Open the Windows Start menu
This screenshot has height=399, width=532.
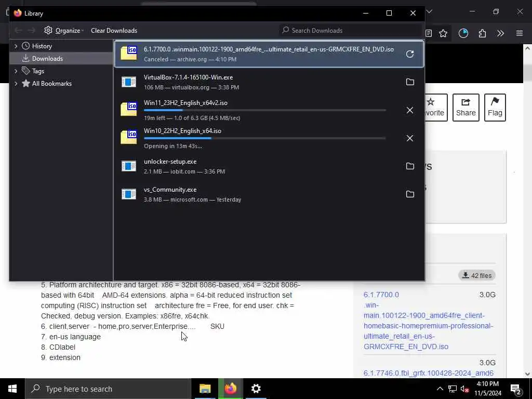click(12, 389)
